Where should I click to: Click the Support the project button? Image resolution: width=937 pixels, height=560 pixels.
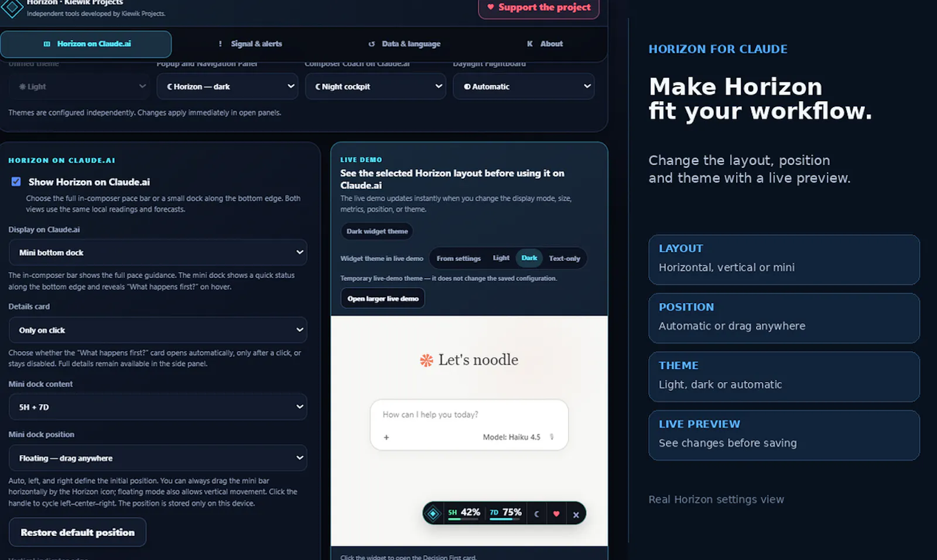pyautogui.click(x=539, y=8)
